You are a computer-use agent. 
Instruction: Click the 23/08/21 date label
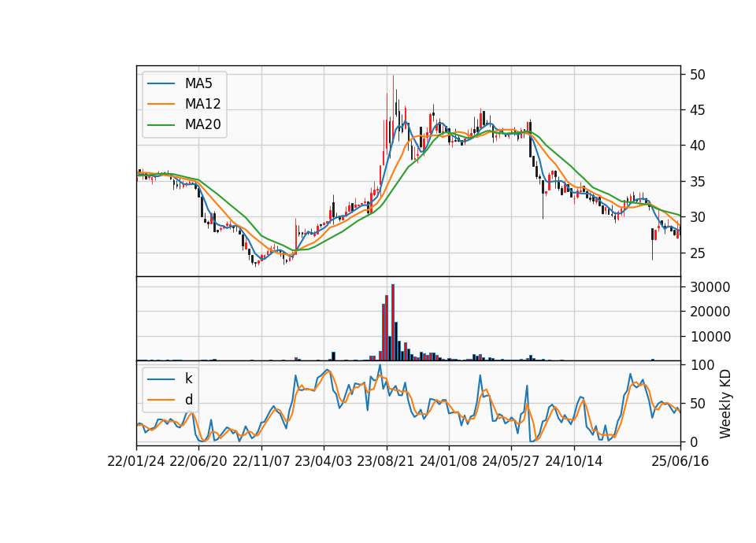(386, 462)
